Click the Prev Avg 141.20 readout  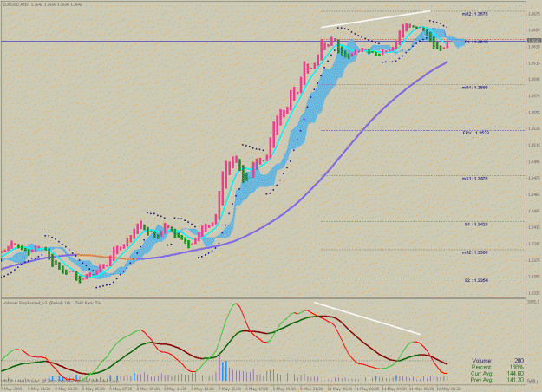click(498, 380)
